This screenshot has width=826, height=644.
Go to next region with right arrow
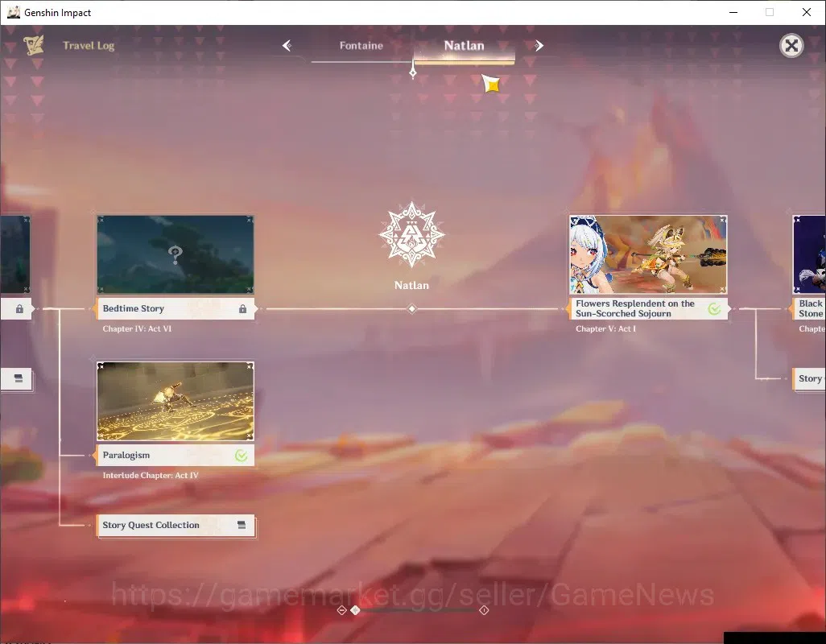pos(539,46)
